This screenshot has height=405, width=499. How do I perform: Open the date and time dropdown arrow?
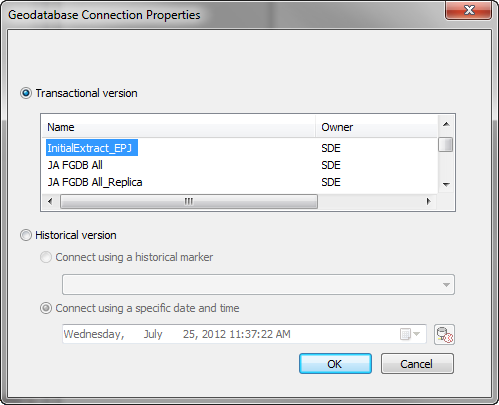[417, 334]
